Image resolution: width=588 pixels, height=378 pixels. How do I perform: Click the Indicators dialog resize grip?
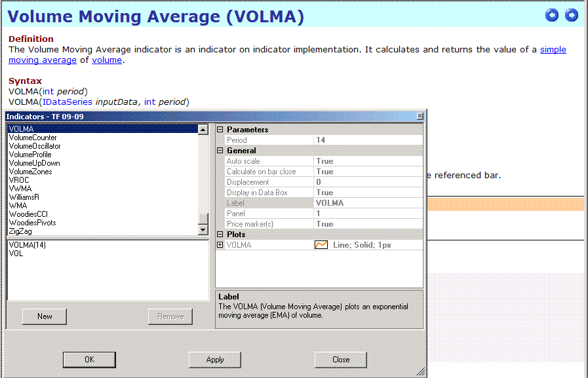click(x=421, y=371)
